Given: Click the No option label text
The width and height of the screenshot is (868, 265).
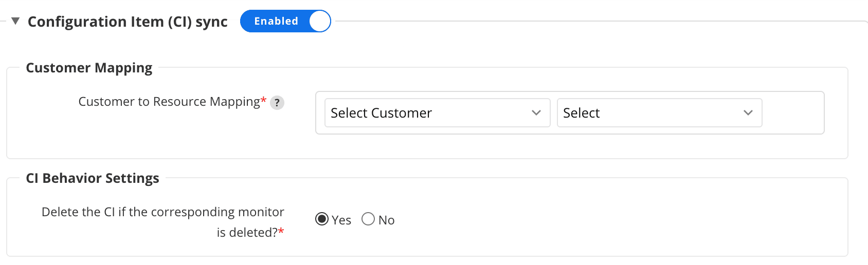Looking at the screenshot, I should (x=387, y=220).
